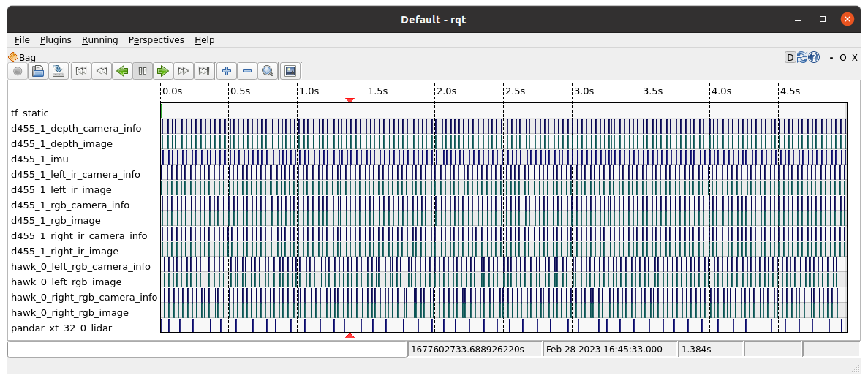868x381 pixels.
Task: Click the magnifier zoom-home icon
Action: (x=268, y=71)
